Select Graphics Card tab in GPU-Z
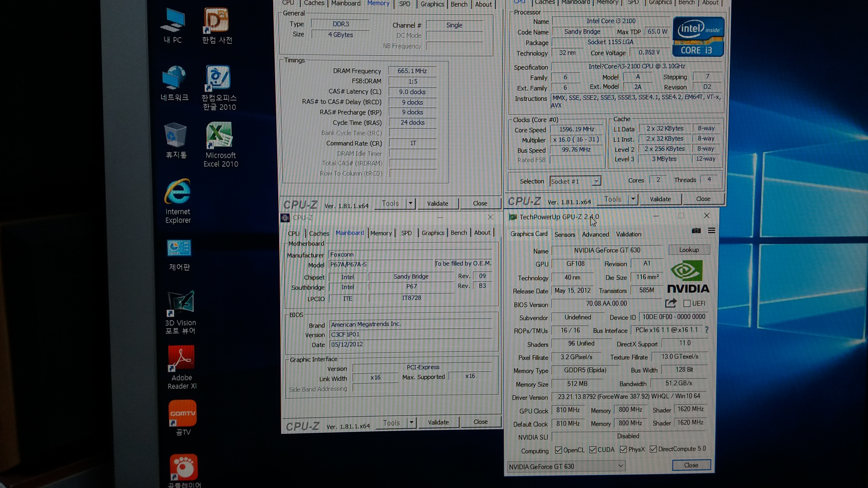Image resolution: width=868 pixels, height=488 pixels. click(529, 234)
